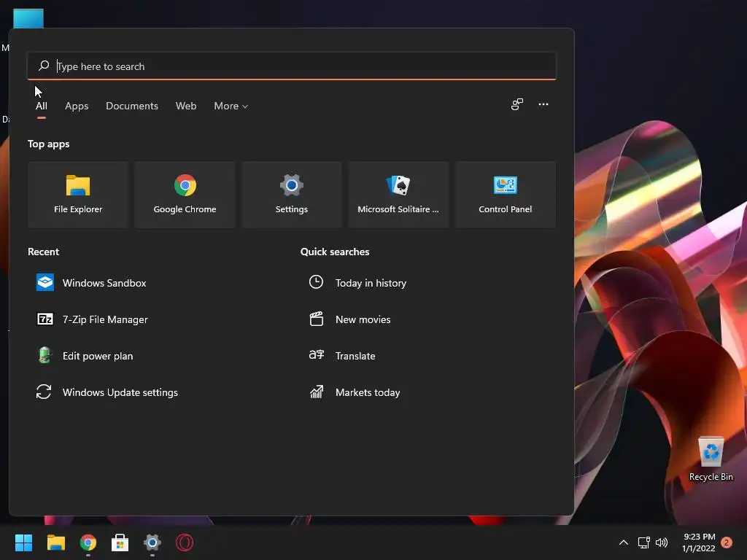Search Today in history text link

click(371, 283)
